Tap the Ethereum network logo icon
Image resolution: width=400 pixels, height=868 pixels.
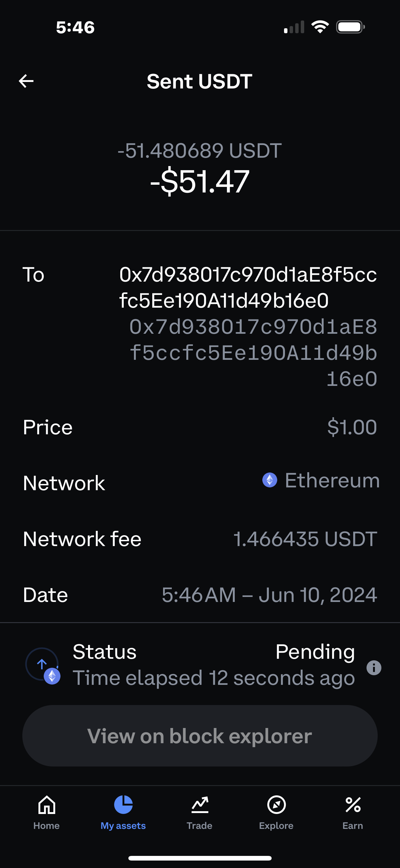pyautogui.click(x=270, y=480)
